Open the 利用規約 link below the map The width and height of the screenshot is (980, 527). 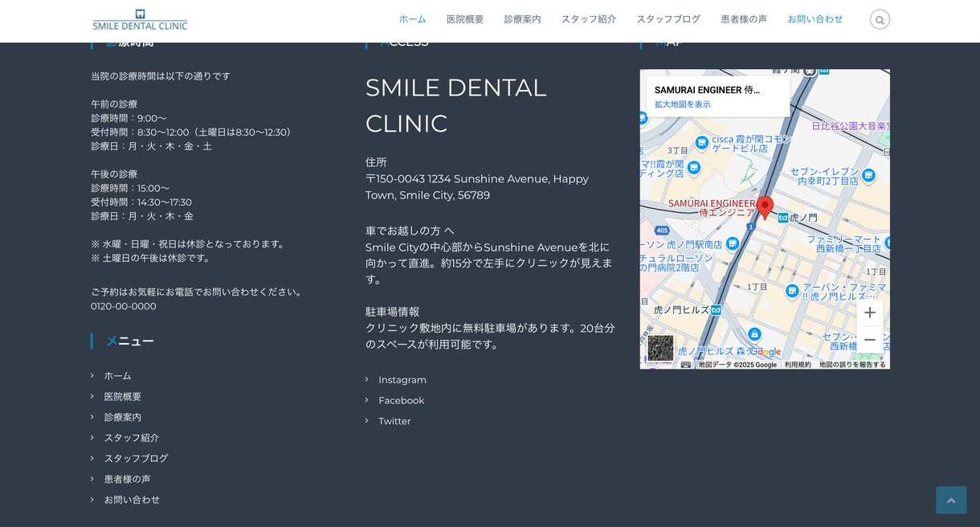[x=798, y=365]
